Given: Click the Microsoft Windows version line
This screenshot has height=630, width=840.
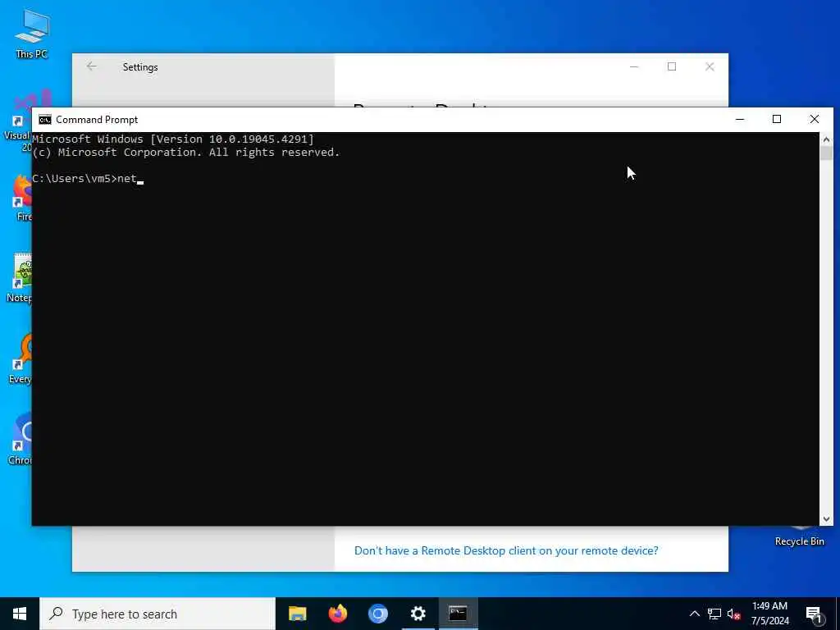Looking at the screenshot, I should pyautogui.click(x=173, y=139).
